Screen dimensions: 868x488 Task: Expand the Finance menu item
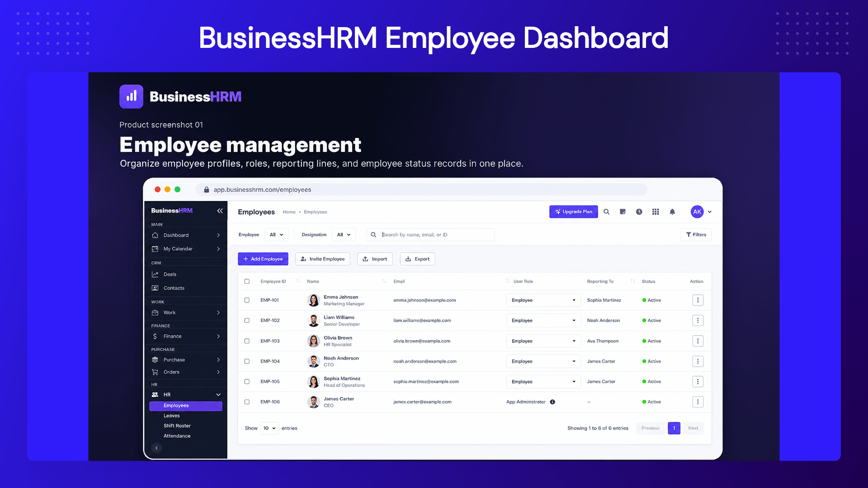click(218, 336)
